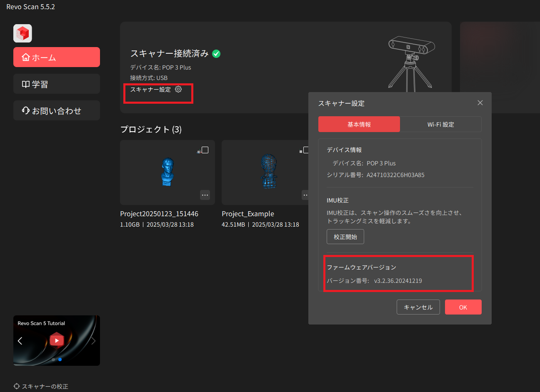The height and width of the screenshot is (392, 540).
Task: Switch to the 基本情報 tab
Action: [359, 124]
